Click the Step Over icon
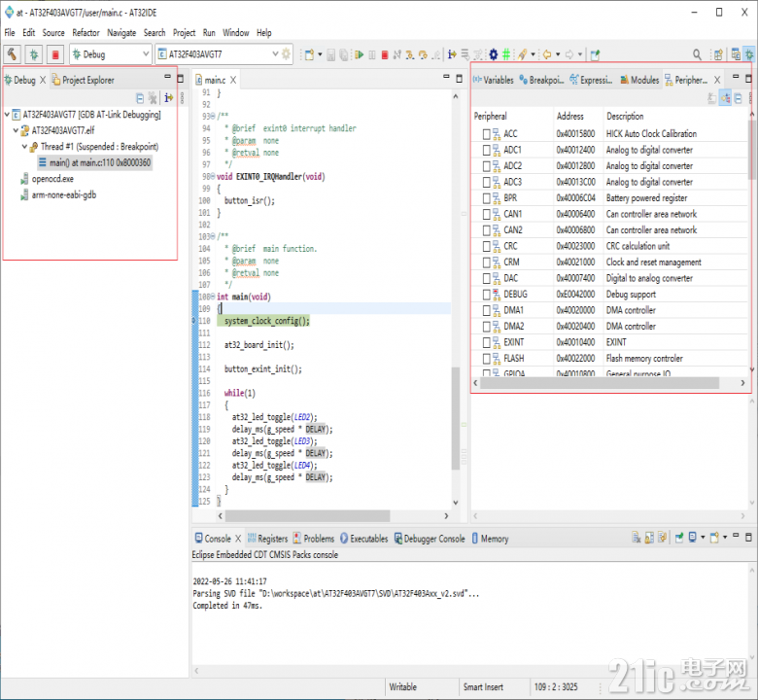 pyautogui.click(x=423, y=54)
